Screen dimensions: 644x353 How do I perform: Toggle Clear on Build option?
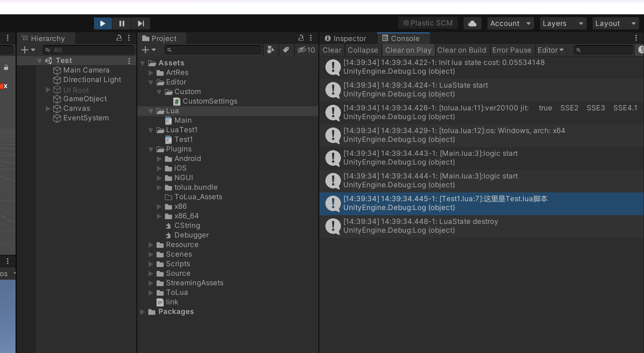pos(462,50)
